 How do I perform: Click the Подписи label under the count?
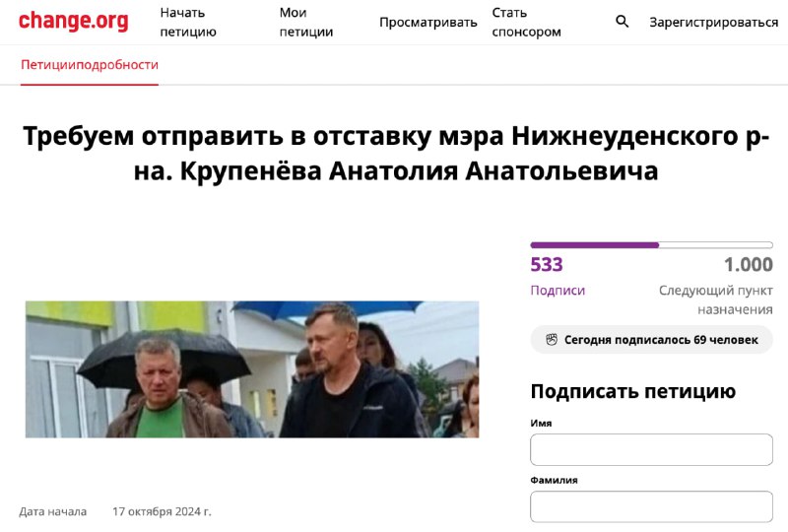[558, 290]
